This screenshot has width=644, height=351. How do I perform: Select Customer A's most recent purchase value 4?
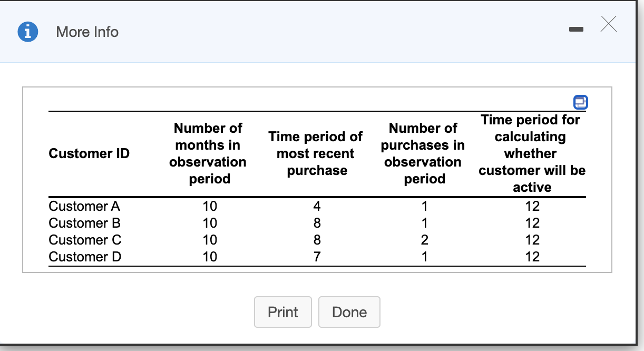(x=317, y=206)
